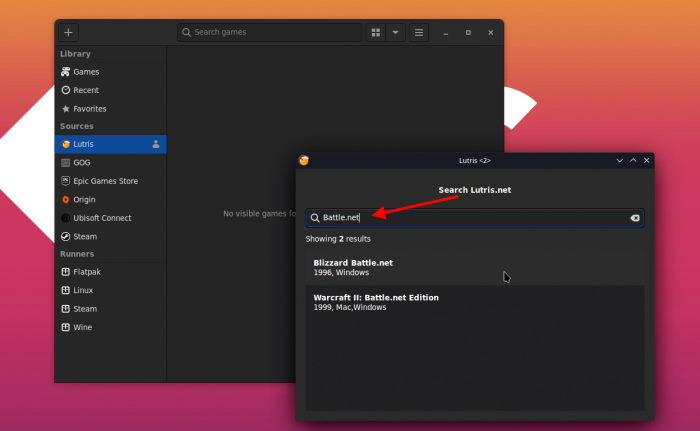Select the Wine runner

(111, 327)
